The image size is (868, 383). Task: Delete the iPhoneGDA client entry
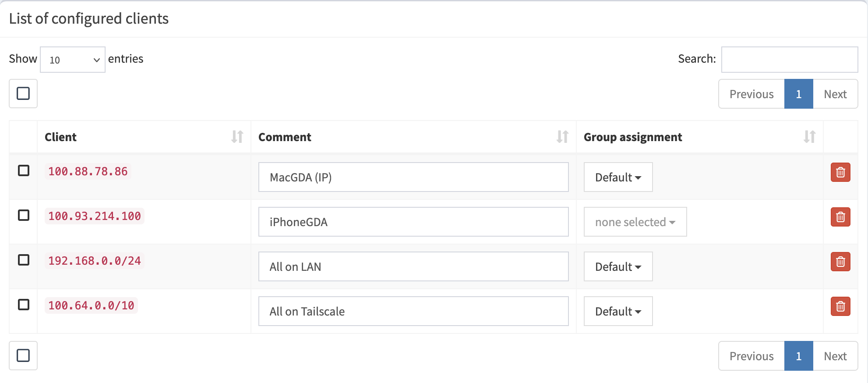840,217
